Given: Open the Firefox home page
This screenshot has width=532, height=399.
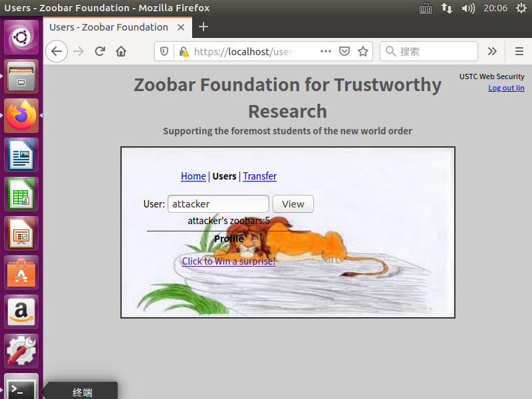Looking at the screenshot, I should tap(121, 51).
